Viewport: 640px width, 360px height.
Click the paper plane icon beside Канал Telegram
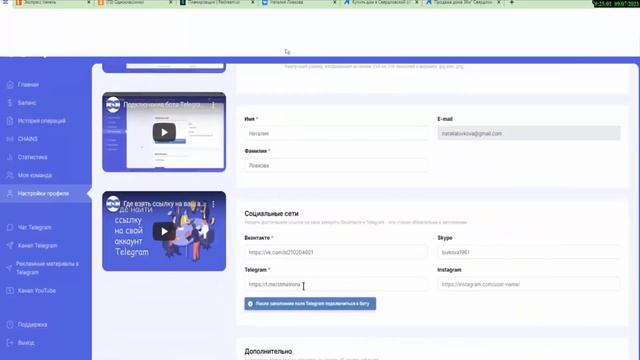(x=10, y=245)
